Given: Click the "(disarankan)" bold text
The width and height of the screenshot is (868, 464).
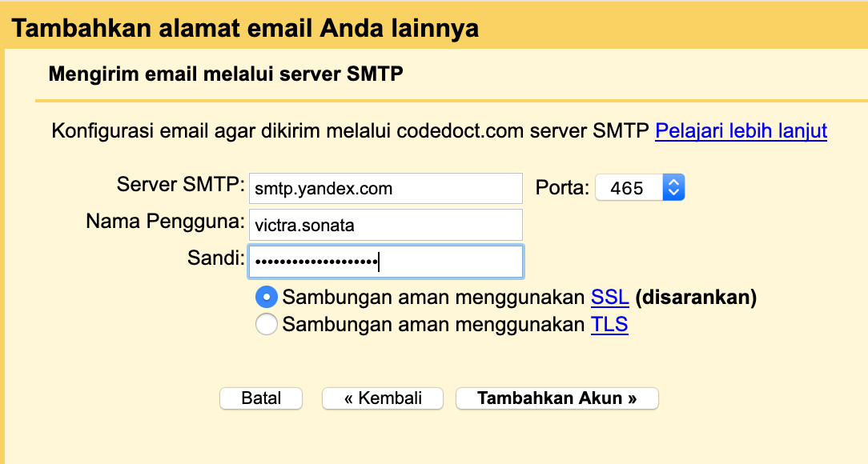Looking at the screenshot, I should 696,298.
